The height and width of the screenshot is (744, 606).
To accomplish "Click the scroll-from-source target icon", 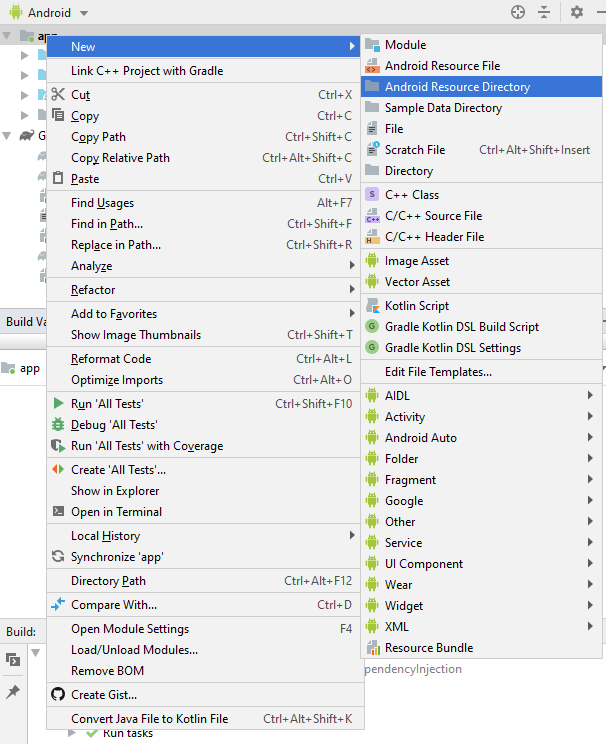I will point(517,12).
